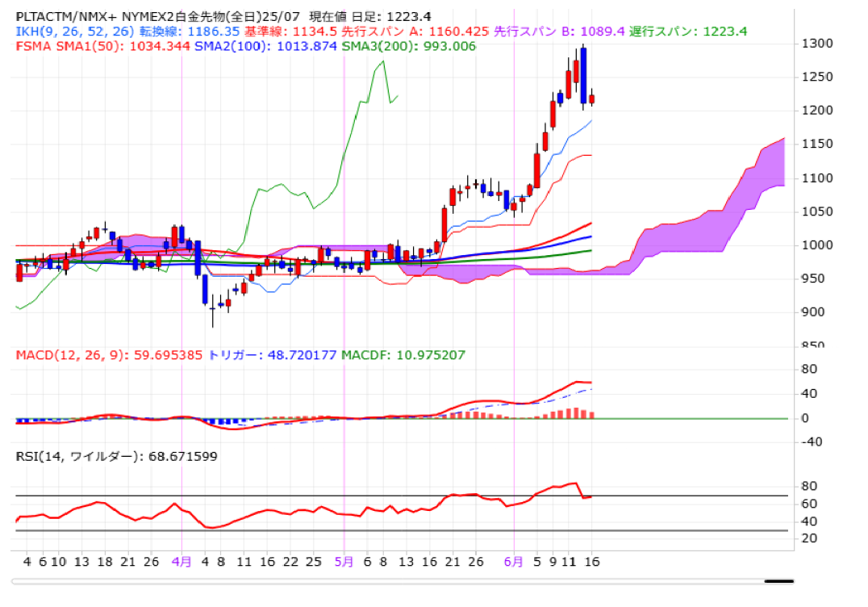This screenshot has width=868, height=607.
Task: Click the MACD(12, 26, 9): 59.695385 label
Action: (109, 355)
